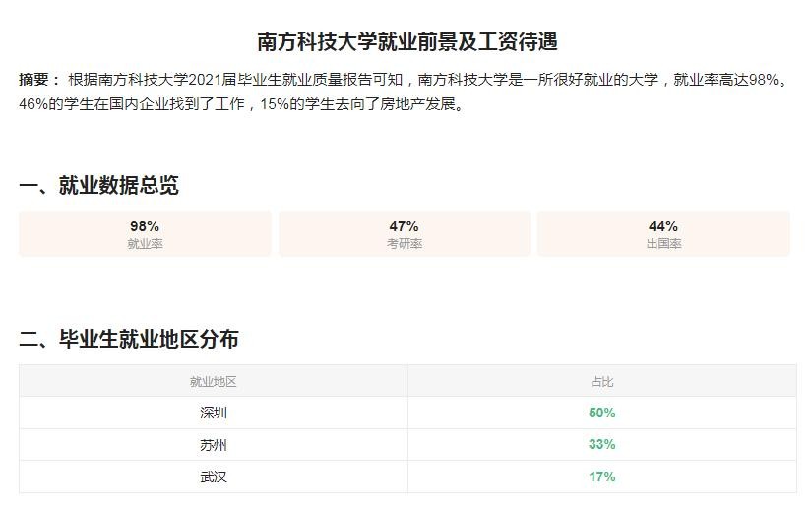This screenshot has width=812, height=509.
Task: Click the bold 摘要 label
Action: 38,80
